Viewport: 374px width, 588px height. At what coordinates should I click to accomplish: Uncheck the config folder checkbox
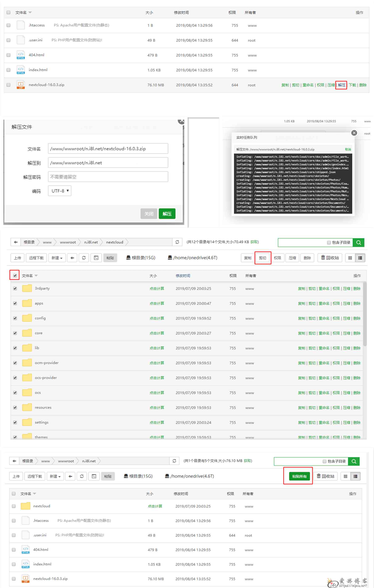[x=15, y=318]
